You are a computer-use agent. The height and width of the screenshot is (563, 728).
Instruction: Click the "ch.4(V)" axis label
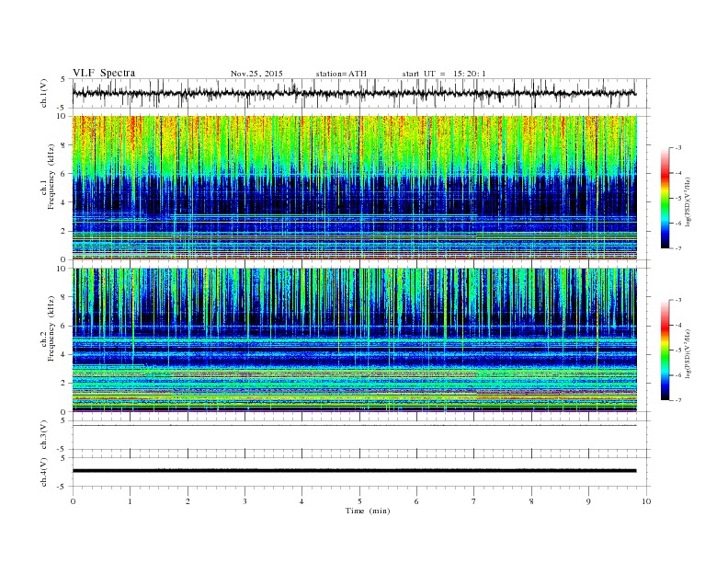44,472
